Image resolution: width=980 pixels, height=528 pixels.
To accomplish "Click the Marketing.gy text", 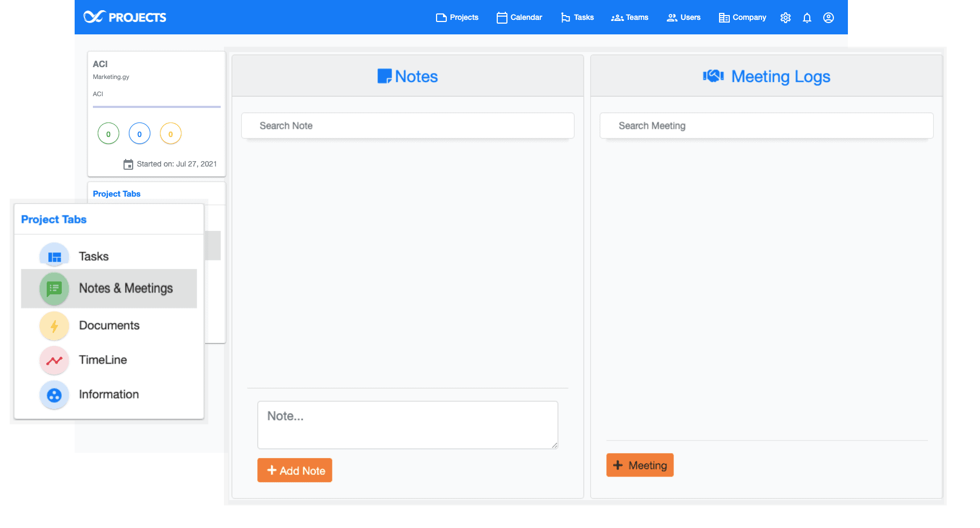I will pyautogui.click(x=111, y=77).
